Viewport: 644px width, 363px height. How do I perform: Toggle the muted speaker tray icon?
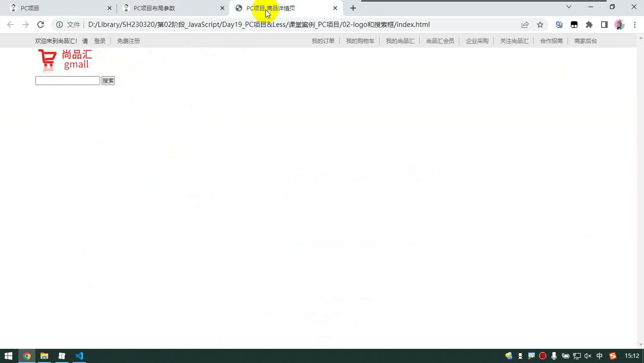(588, 356)
